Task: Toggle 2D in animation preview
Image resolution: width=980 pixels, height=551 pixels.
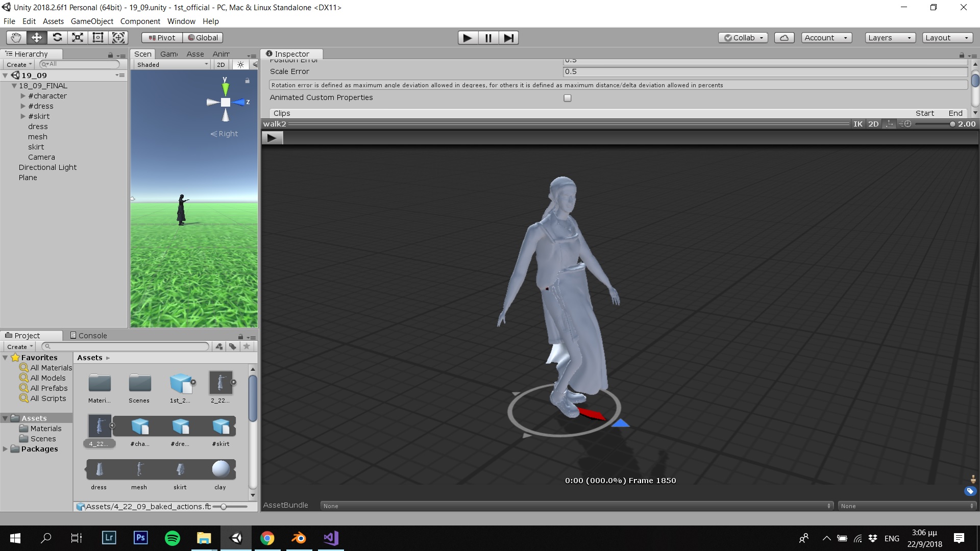Action: 873,124
